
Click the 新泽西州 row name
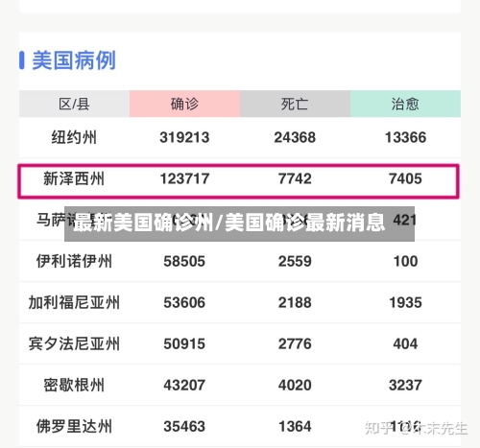(x=74, y=178)
